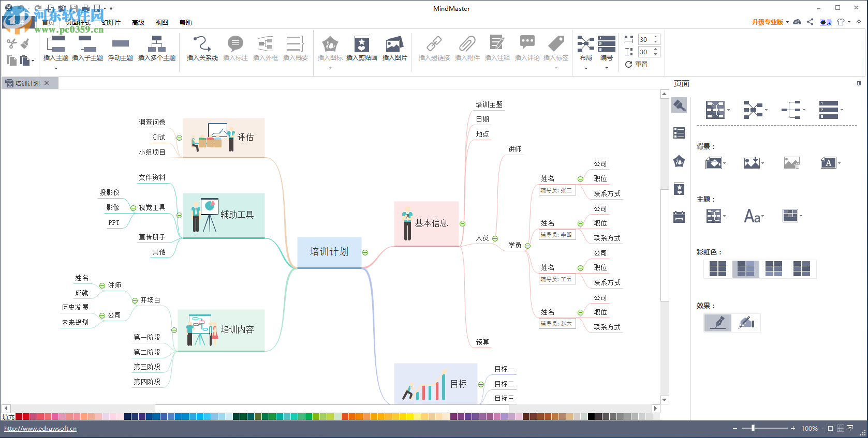868x438 pixels.
Task: Click the 重置 reset button
Action: [636, 65]
